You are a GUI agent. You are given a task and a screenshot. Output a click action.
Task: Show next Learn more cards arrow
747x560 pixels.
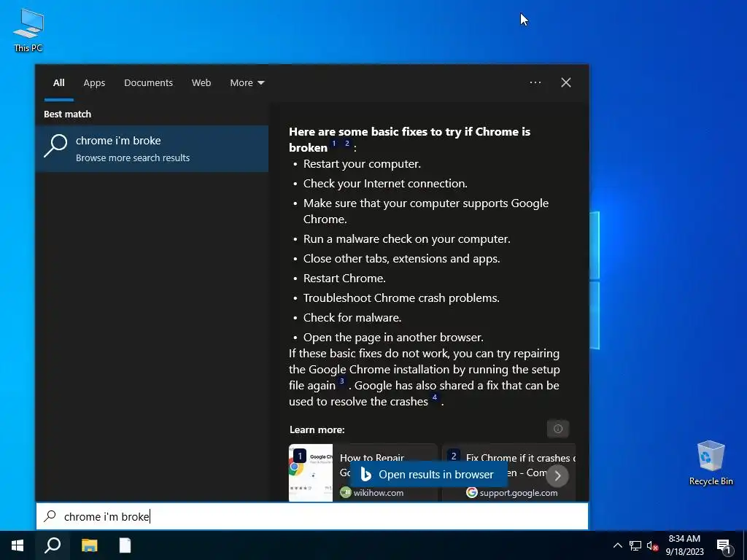tap(557, 475)
